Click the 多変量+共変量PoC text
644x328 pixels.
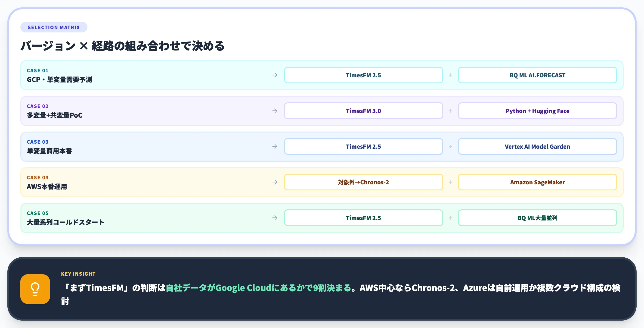55,115
